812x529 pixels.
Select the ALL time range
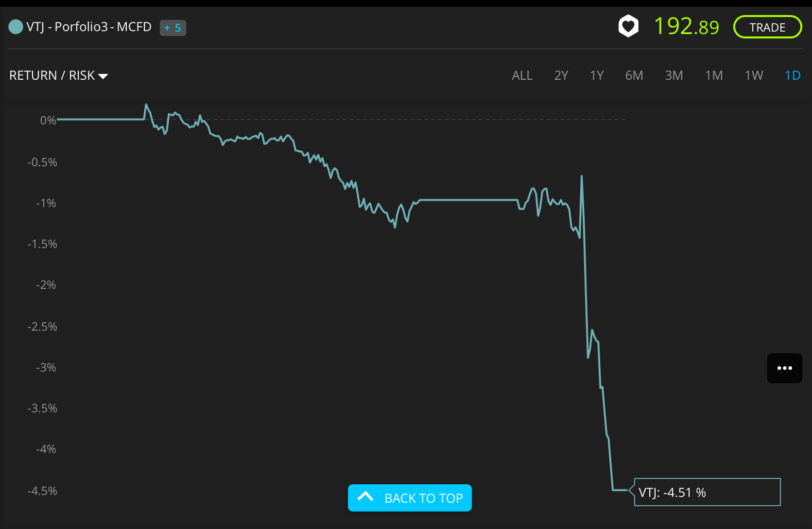click(x=522, y=75)
